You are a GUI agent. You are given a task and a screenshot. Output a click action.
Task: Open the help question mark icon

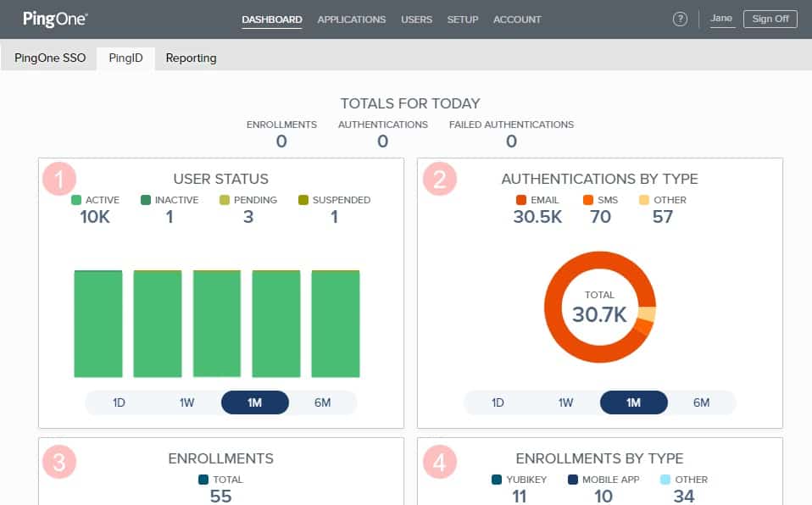point(680,19)
